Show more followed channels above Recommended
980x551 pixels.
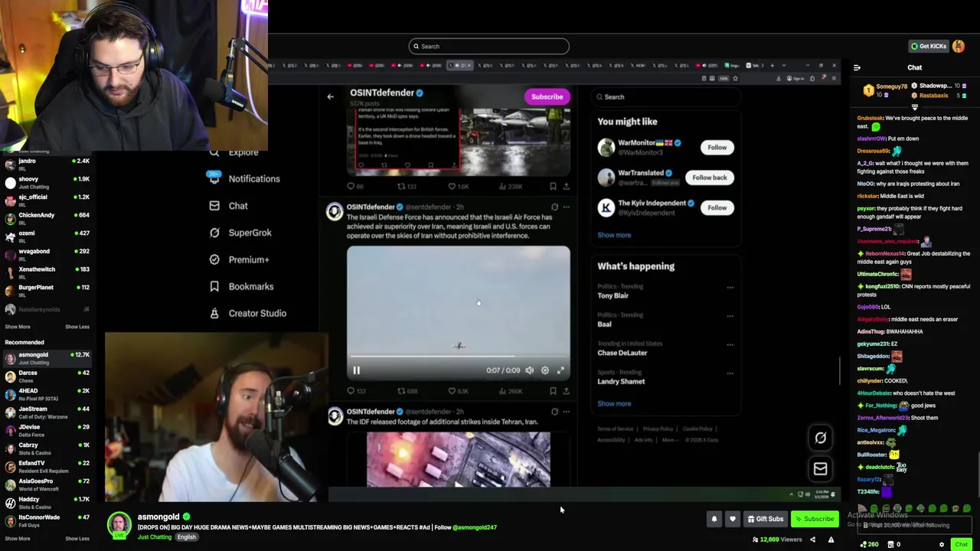pyautogui.click(x=18, y=327)
